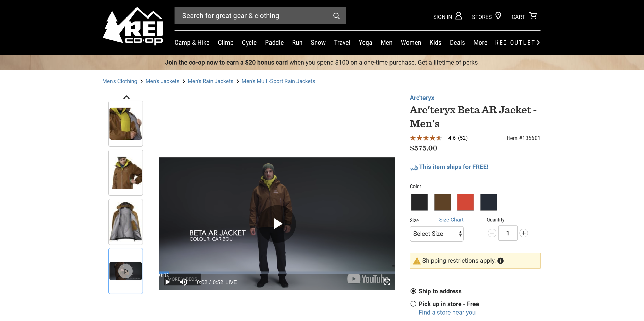Click the star rating icons

pos(426,138)
